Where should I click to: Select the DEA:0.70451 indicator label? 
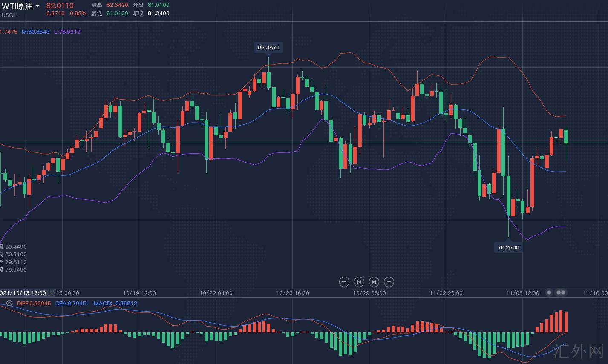coord(72,304)
